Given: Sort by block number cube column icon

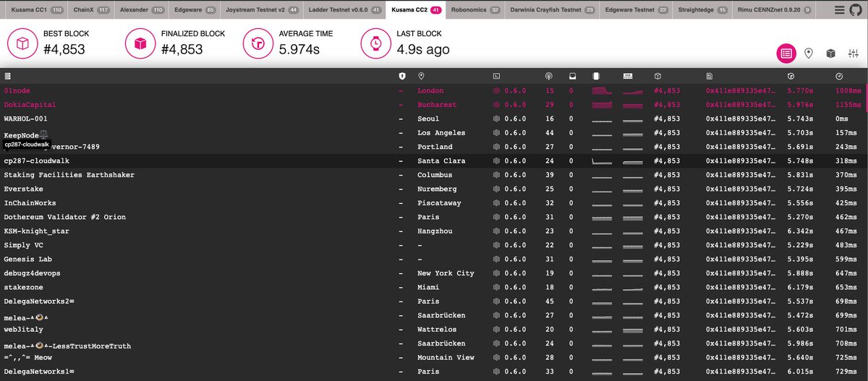Looking at the screenshot, I should click(x=658, y=76).
